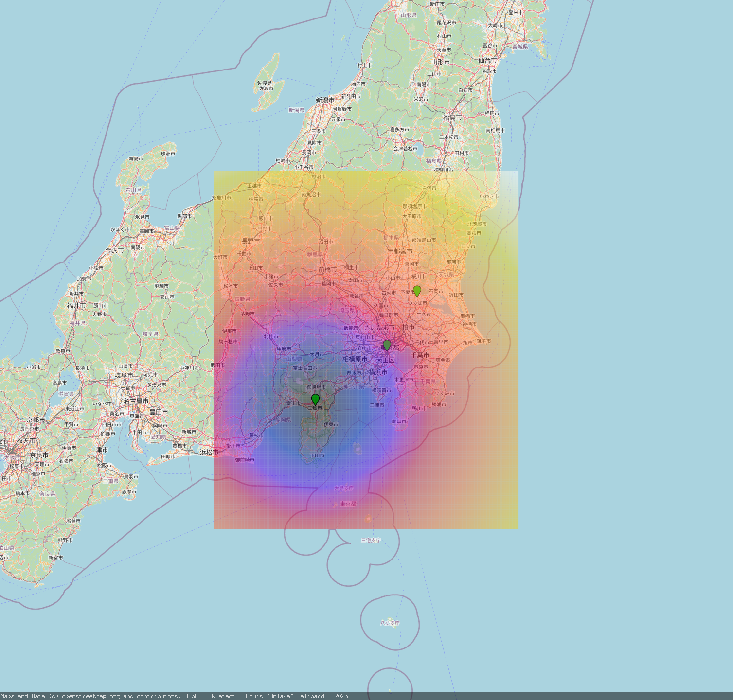This screenshot has height=700, width=733.
Task: Select the light green marker above つくば市
Action: [417, 291]
